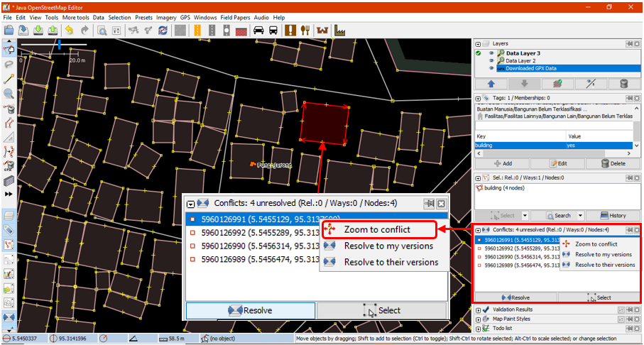
Task: Expand the Todo list panel
Action: (478, 328)
